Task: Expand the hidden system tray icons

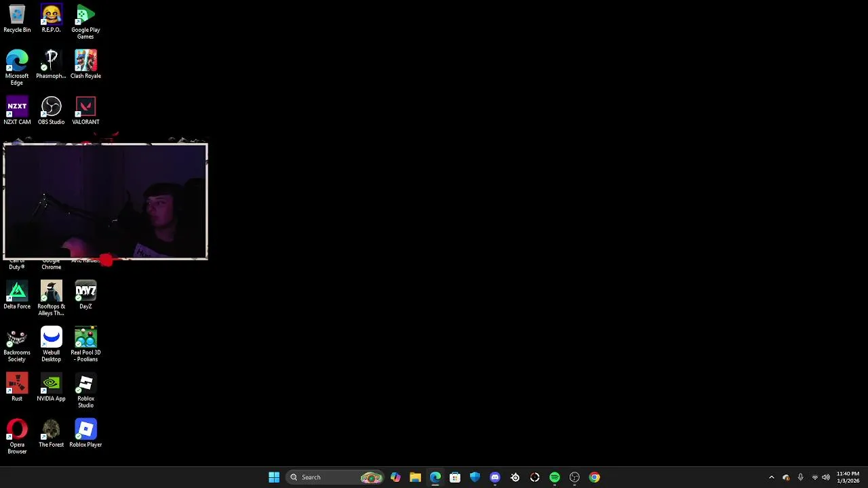Action: pos(771,477)
